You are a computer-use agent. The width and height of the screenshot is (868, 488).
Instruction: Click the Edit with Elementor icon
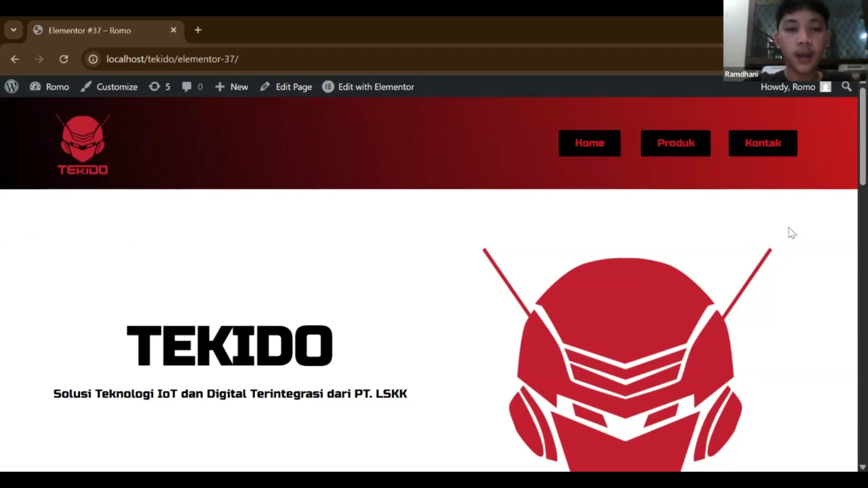[x=328, y=87]
